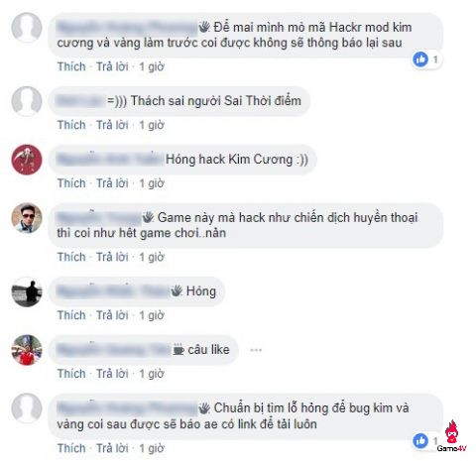Click 'Thích' under the 'Để mai mình mò mã' comment

[x=71, y=66]
